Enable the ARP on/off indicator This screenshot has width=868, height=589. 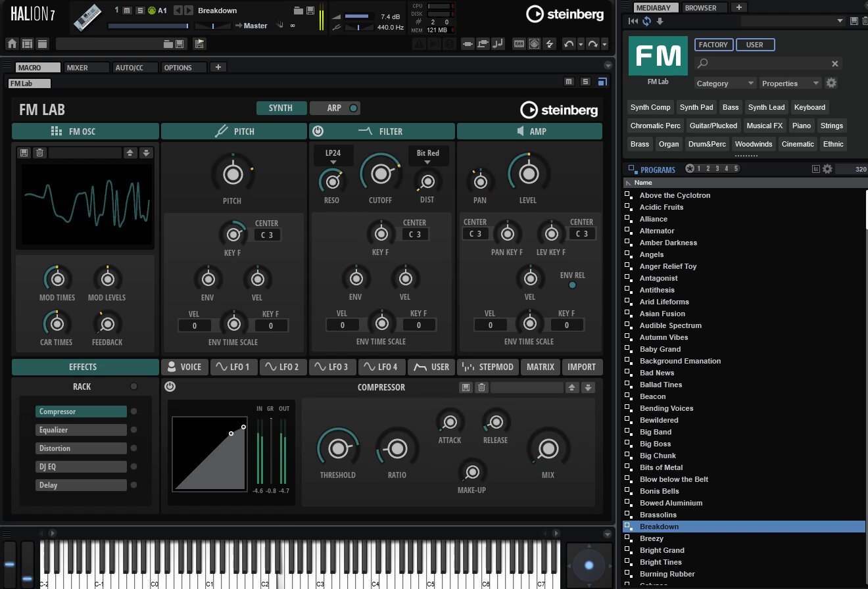coord(353,108)
